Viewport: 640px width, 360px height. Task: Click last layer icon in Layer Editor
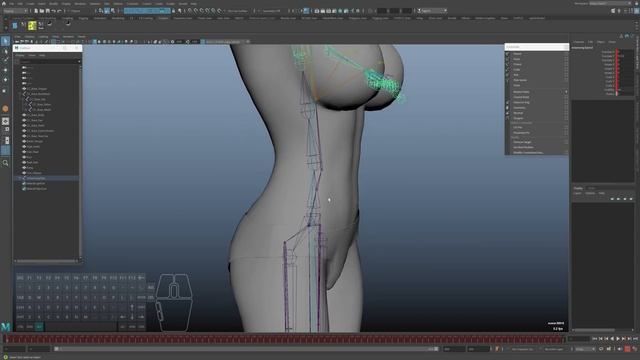click(631, 199)
